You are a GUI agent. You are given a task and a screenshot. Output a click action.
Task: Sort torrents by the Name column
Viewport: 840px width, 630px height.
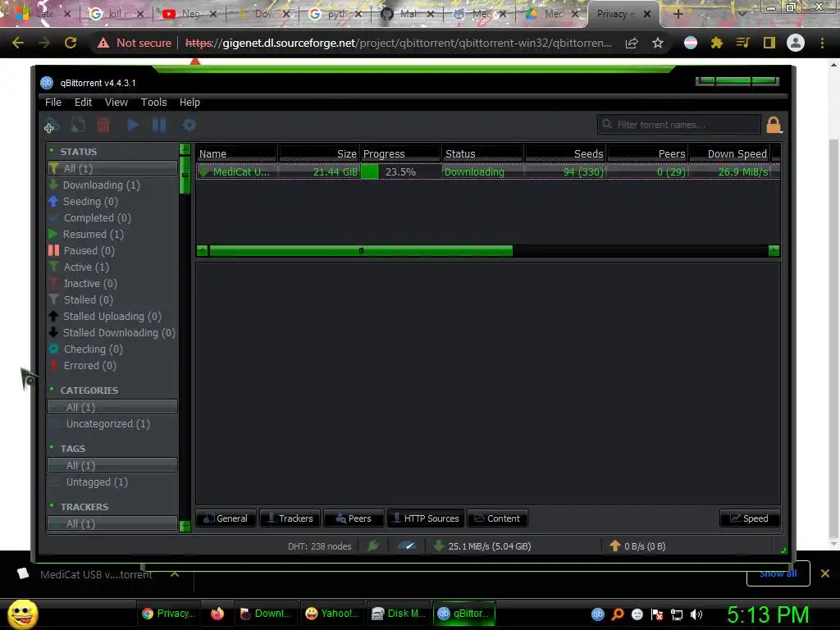236,153
